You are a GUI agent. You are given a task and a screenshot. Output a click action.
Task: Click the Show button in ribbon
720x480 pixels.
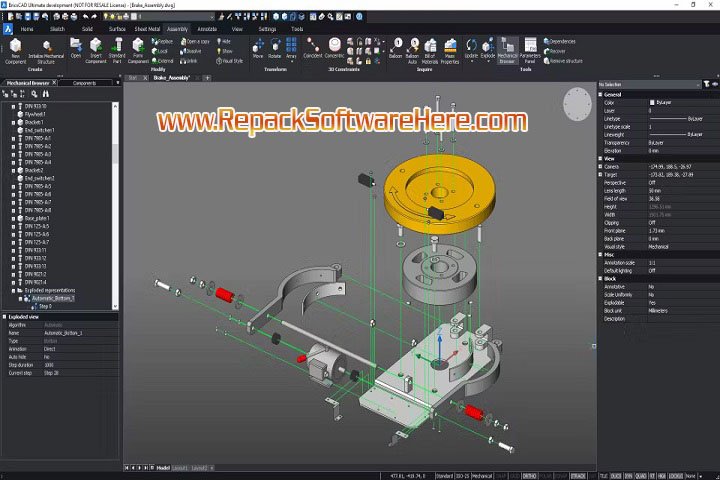click(225, 51)
